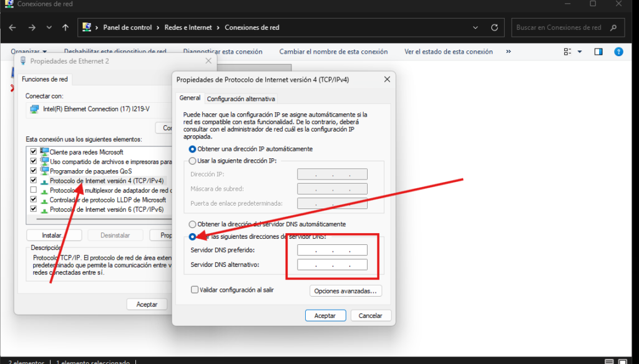Click the Up one level arrow
Image resolution: width=639 pixels, height=364 pixels.
pos(66,27)
